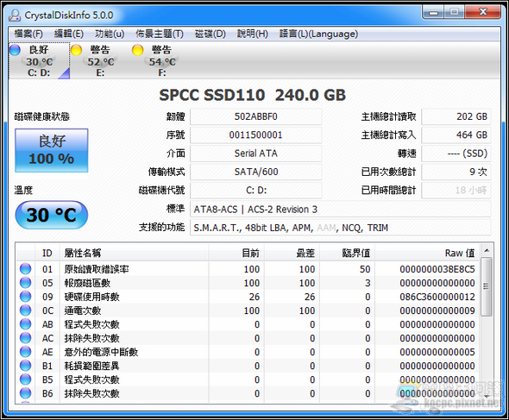
Task: Click the CrystalDiskInfo title bar icon
Action: [15, 15]
